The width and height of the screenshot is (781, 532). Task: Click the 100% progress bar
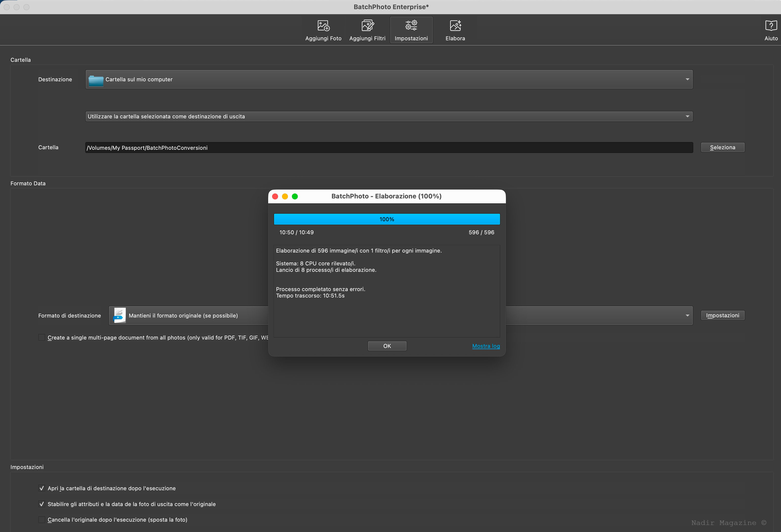387,219
